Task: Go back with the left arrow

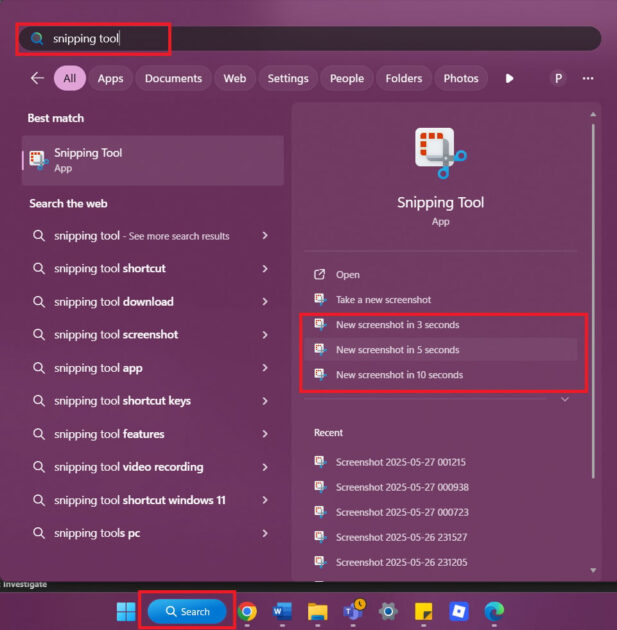Action: coord(37,78)
